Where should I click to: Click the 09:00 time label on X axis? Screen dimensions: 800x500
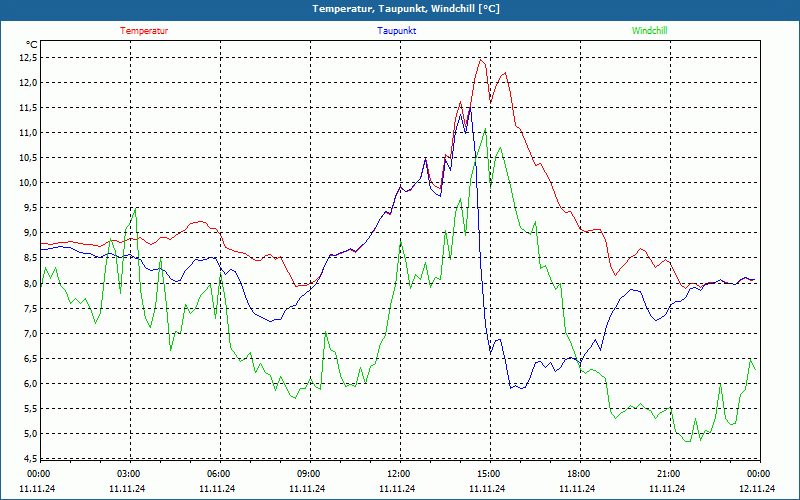[309, 474]
